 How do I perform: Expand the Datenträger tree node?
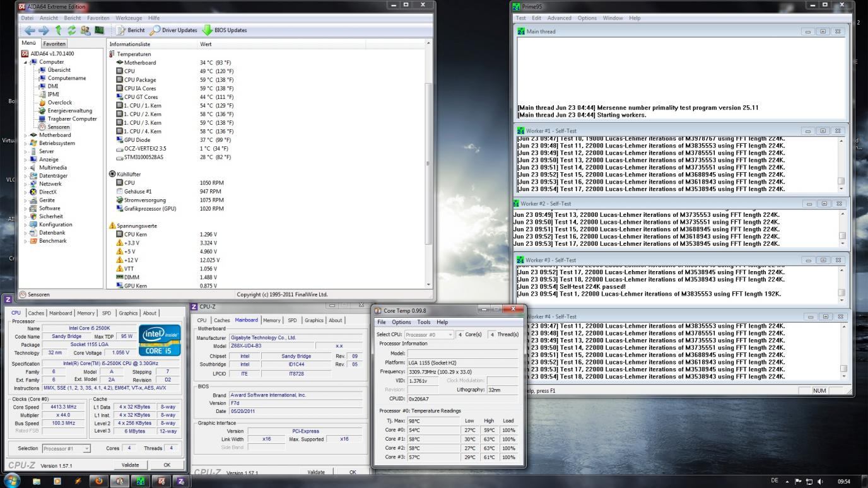pyautogui.click(x=26, y=176)
